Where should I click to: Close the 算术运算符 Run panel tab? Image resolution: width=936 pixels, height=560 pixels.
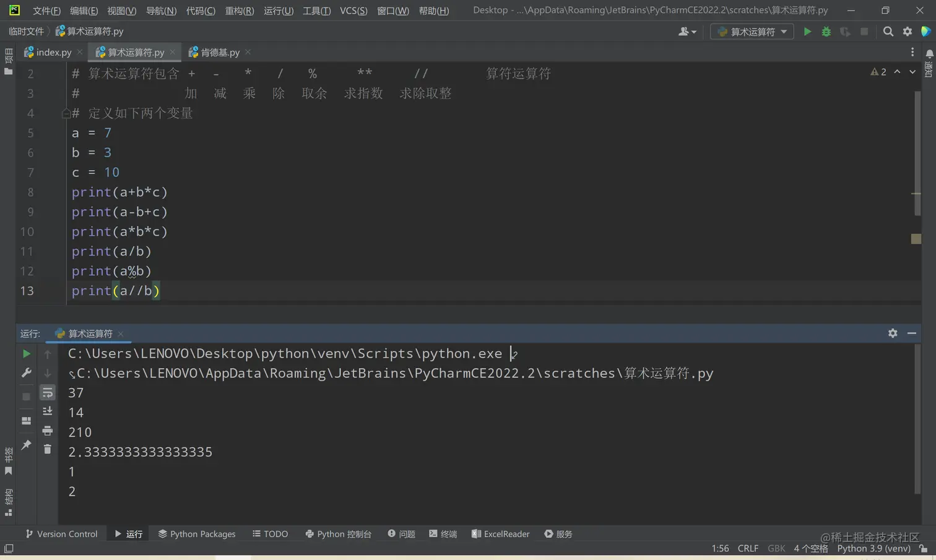point(121,334)
